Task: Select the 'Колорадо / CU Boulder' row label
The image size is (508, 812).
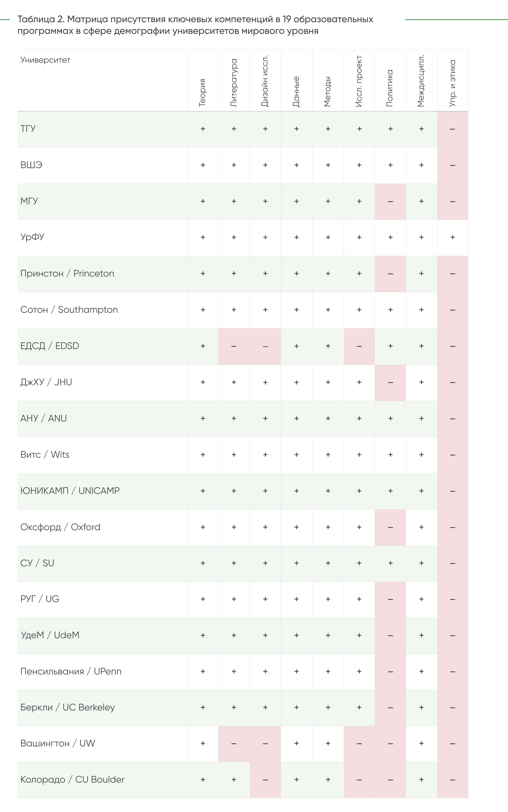Action: click(x=72, y=780)
